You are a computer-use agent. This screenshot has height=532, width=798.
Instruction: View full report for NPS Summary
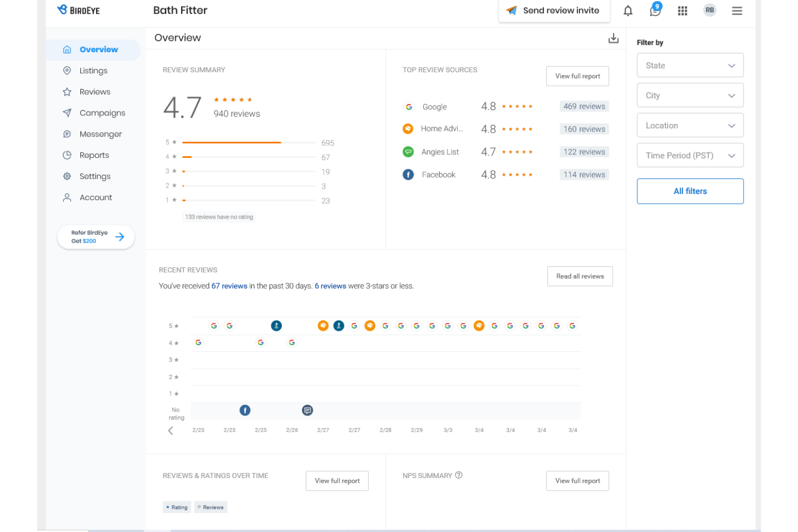(577, 481)
